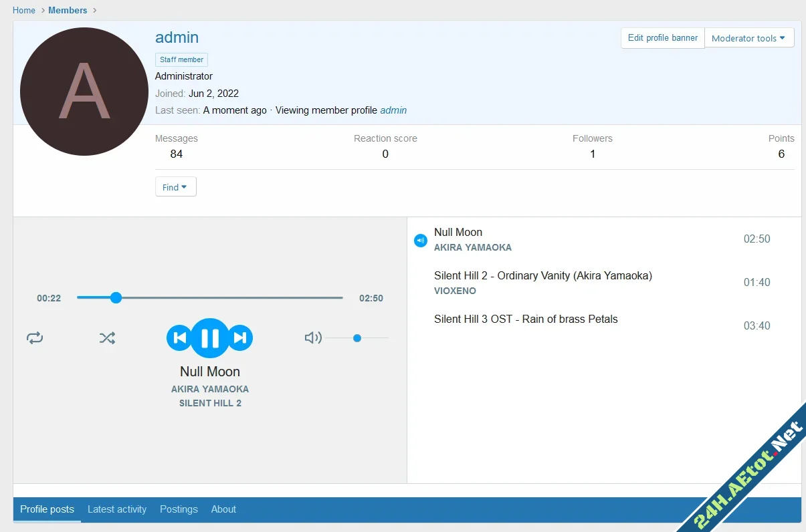Switch to the Postings tab
This screenshot has height=532, width=806.
[x=179, y=509]
